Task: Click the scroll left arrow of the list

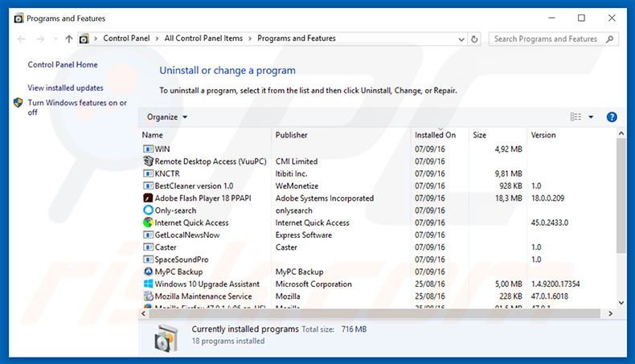Action: tap(143, 313)
